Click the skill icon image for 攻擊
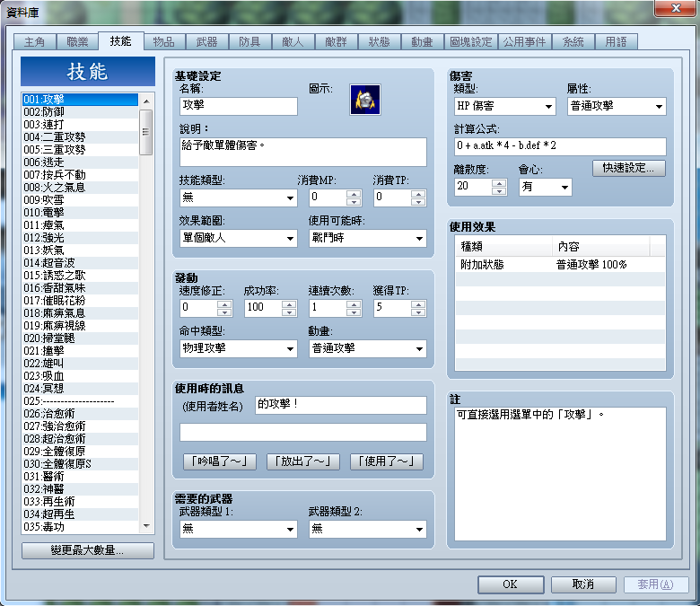700x606 pixels. pyautogui.click(x=365, y=100)
